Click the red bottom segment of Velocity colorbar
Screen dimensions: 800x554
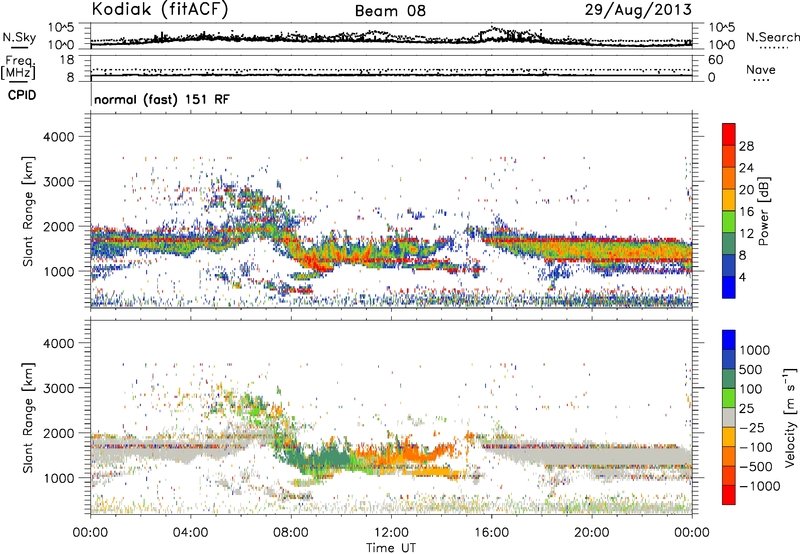[729, 495]
